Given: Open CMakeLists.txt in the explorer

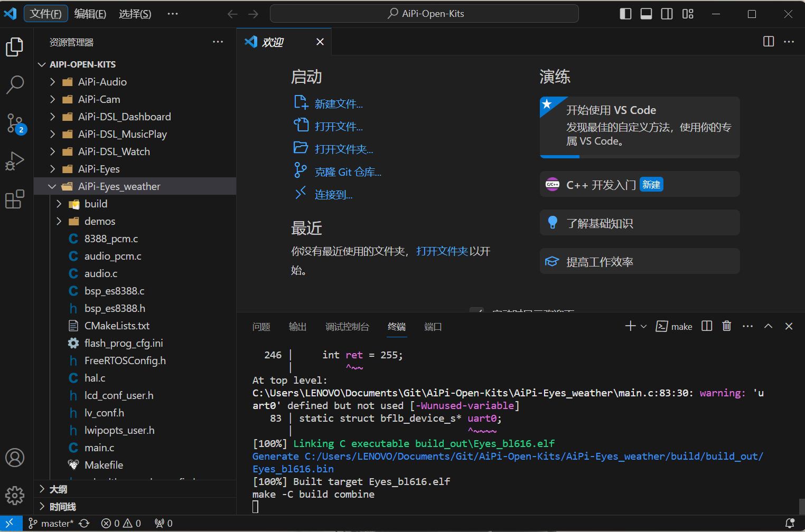Looking at the screenshot, I should tap(135, 326).
